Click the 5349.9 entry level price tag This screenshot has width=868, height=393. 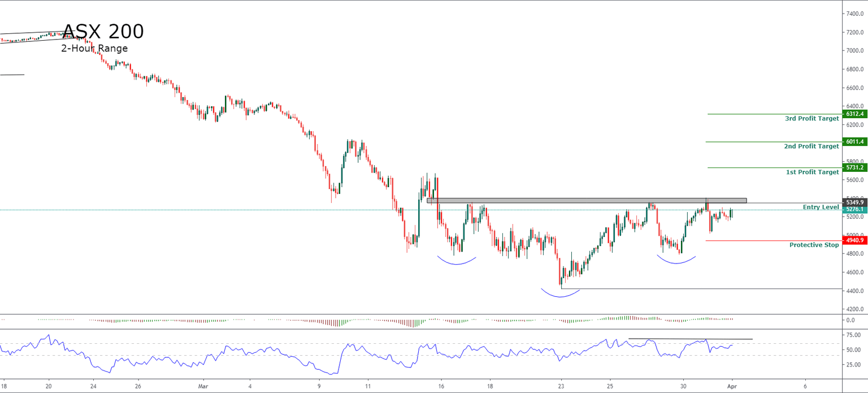pos(855,202)
